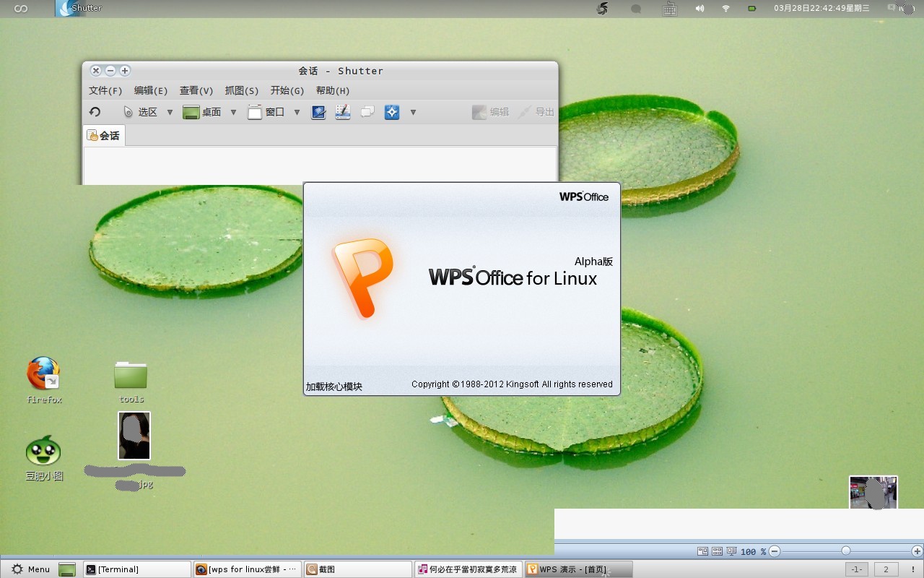This screenshot has width=924, height=578.
Task: Switch to the 何必在乎當初寂寞多荒涼 taskbar item
Action: [468, 569]
